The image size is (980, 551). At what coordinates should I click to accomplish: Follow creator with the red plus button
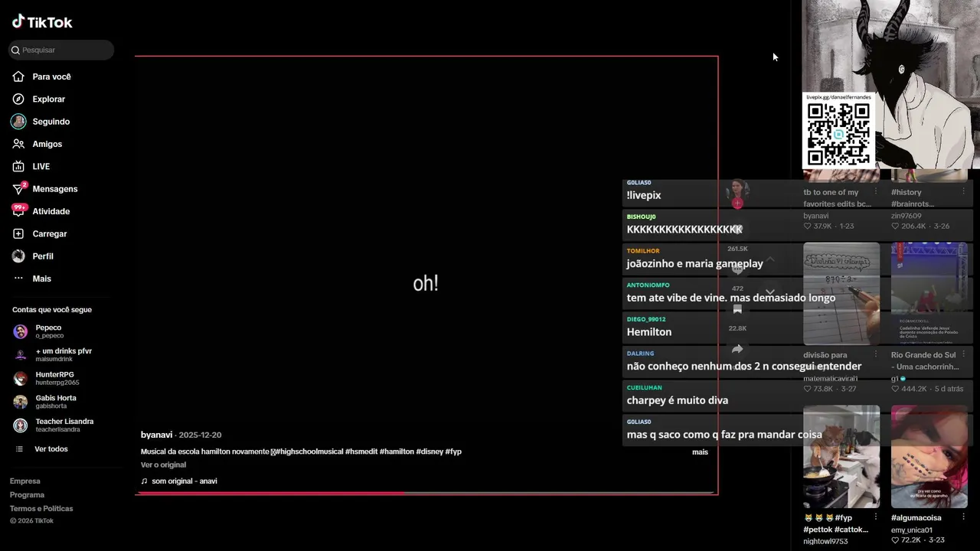pos(737,204)
